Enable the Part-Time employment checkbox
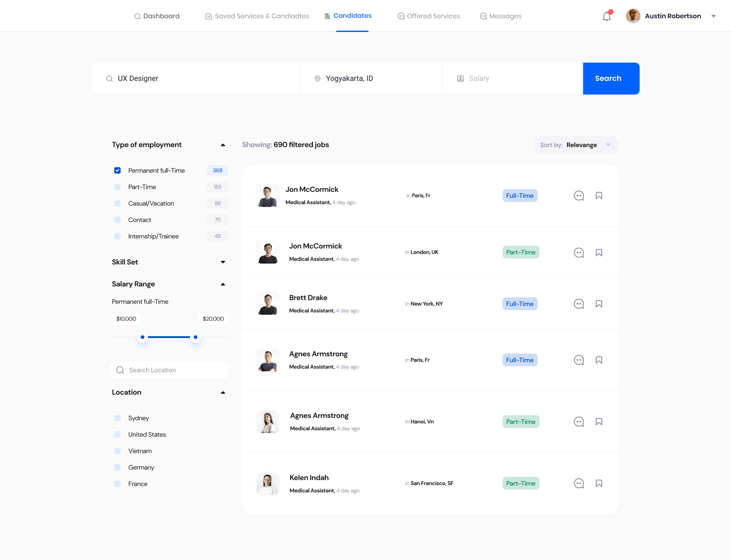The height and width of the screenshot is (560, 731). (117, 187)
